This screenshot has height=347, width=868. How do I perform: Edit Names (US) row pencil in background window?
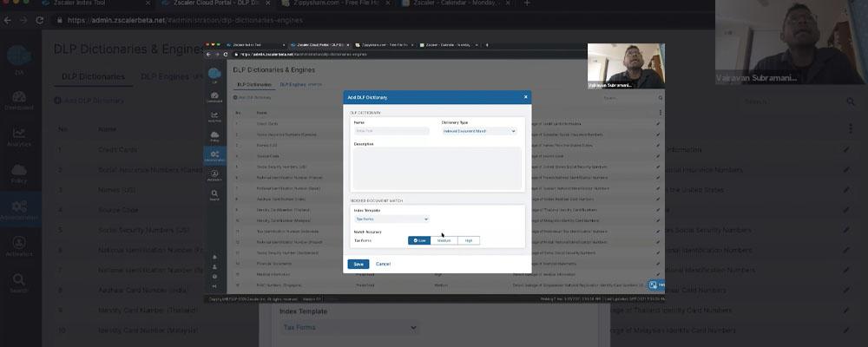[846, 190]
